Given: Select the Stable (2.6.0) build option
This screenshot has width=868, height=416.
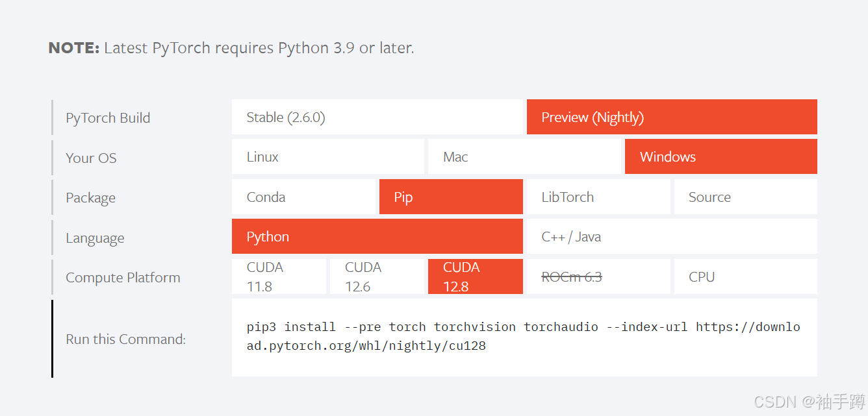Looking at the screenshot, I should 377,117.
